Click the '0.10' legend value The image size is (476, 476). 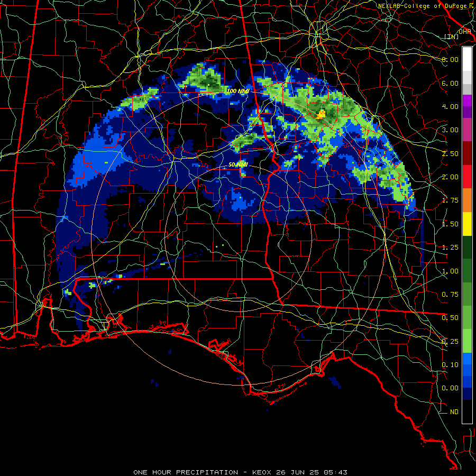pos(450,365)
